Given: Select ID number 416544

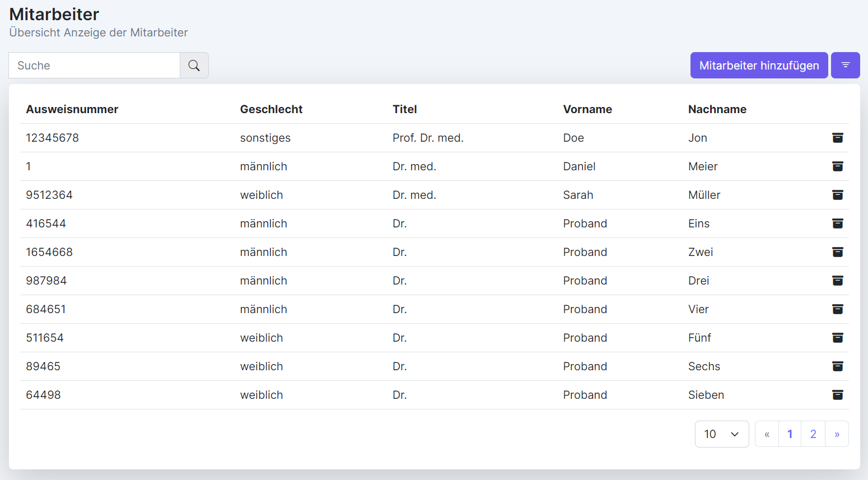Looking at the screenshot, I should pyautogui.click(x=46, y=223).
